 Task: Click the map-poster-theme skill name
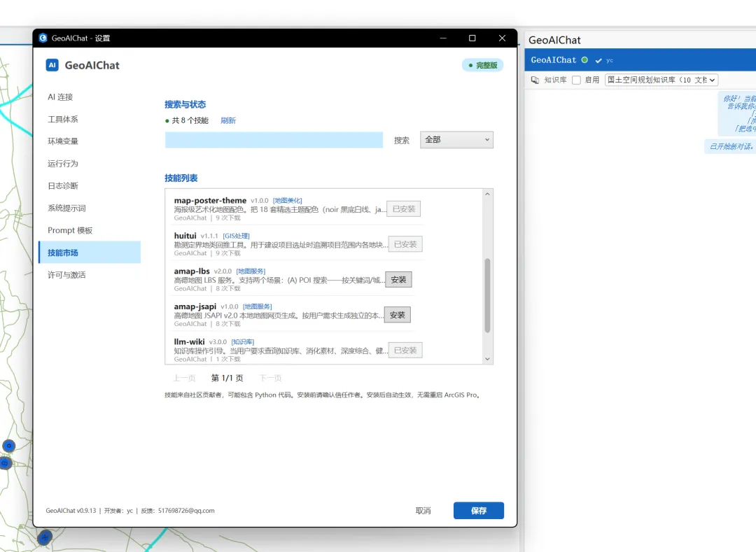click(x=210, y=200)
